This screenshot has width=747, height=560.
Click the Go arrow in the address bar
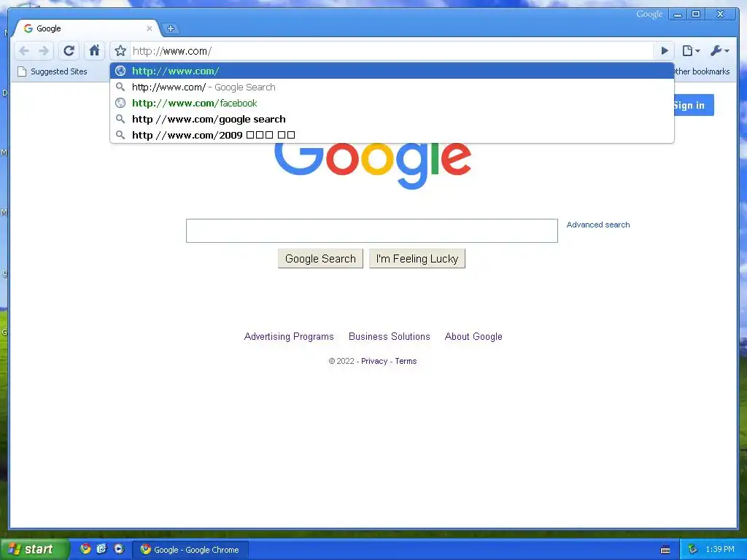pos(664,51)
